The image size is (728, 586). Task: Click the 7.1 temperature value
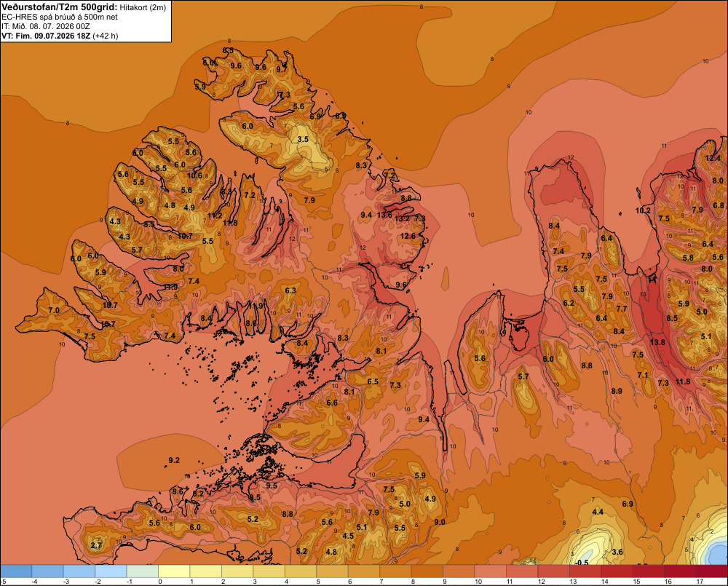[x=643, y=375]
